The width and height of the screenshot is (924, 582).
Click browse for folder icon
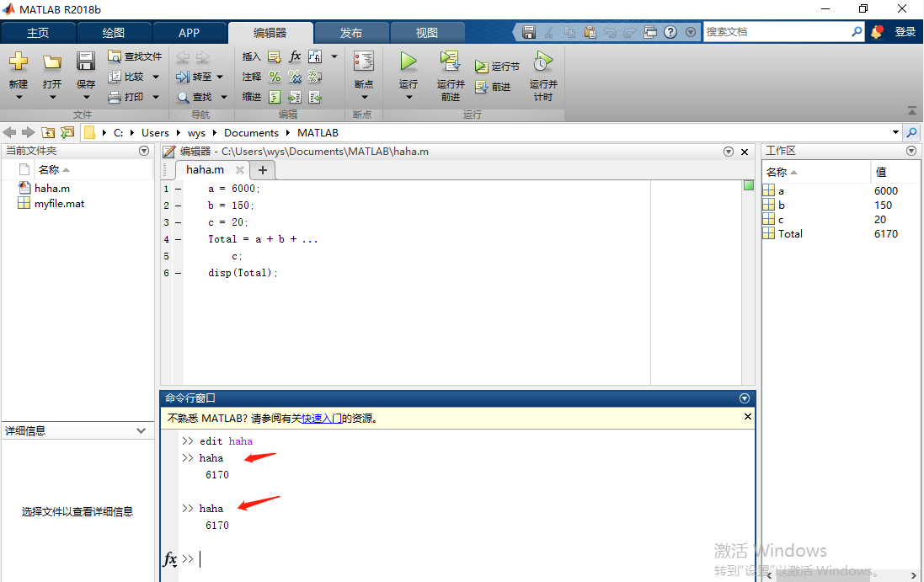tap(67, 132)
